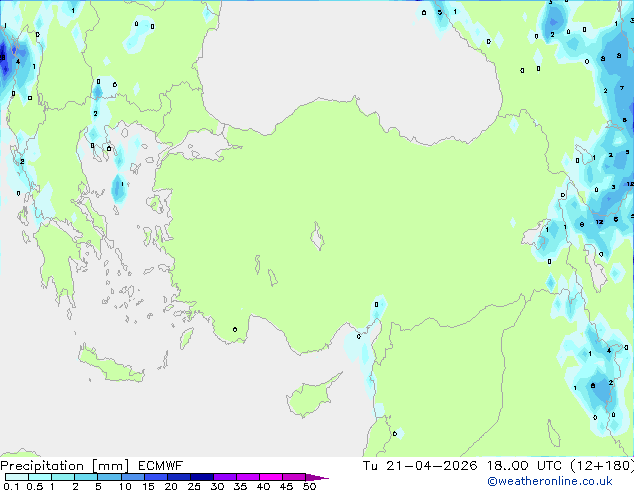Image resolution: width=634 pixels, height=490 pixels.
Task: Click the '(12+180)' forecast offset text
Action: pyautogui.click(x=602, y=466)
